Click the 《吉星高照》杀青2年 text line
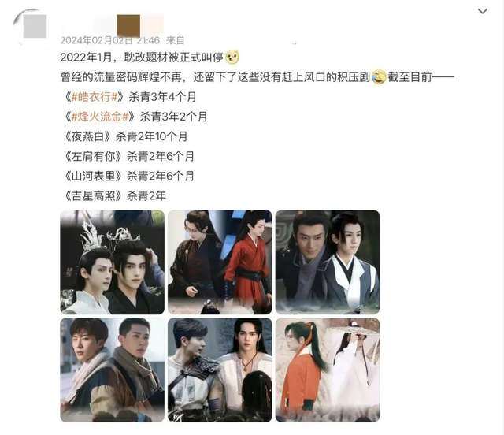Image resolution: width=504 pixels, height=435 pixels. pos(113,195)
